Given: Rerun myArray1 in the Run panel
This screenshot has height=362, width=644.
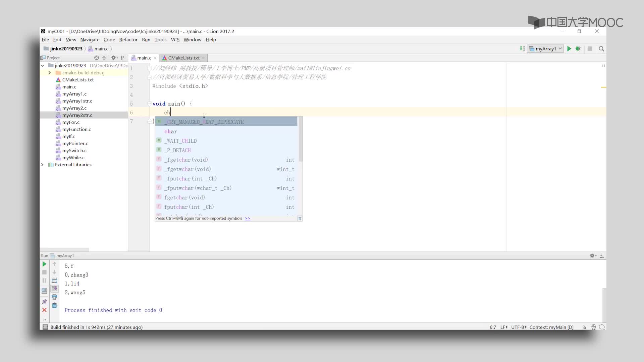Looking at the screenshot, I should coord(44,264).
